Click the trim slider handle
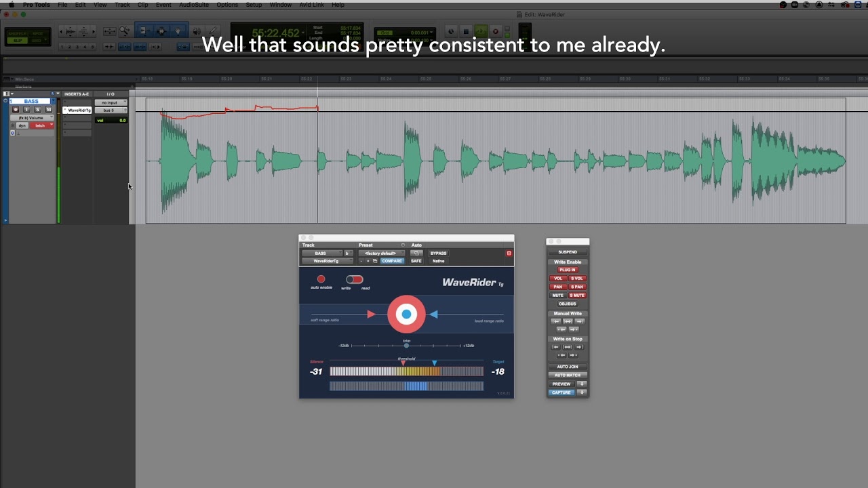Viewport: 868px width, 488px height. tap(406, 346)
